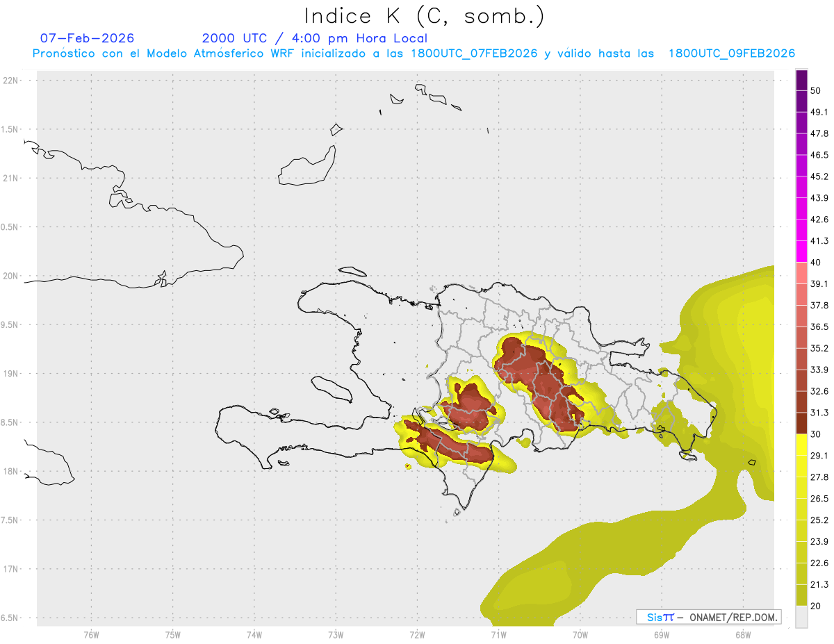
Task: Click the dark brown color bar segment above 30
Action: point(802,423)
